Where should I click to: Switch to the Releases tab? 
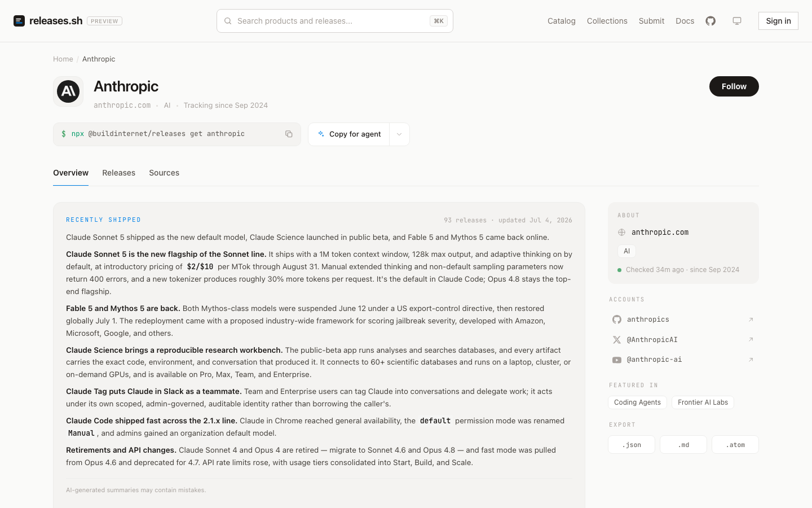118,173
